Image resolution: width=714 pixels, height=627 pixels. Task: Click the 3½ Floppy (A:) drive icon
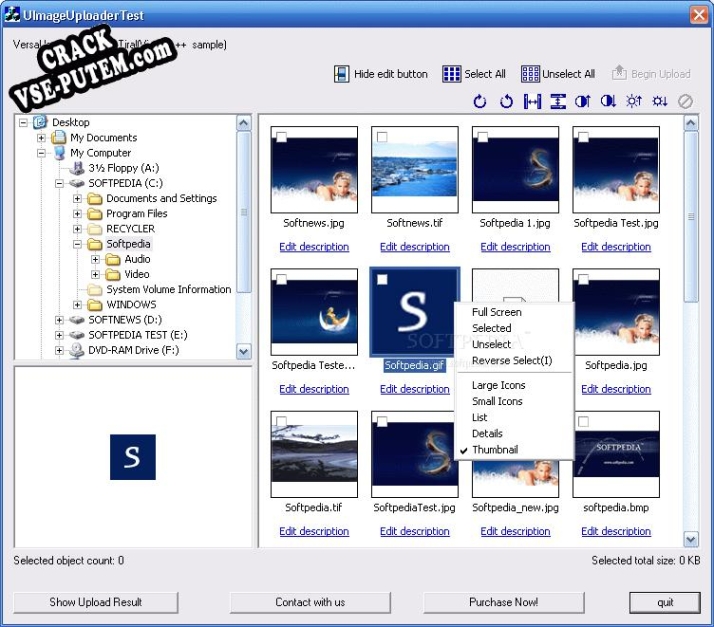77,168
